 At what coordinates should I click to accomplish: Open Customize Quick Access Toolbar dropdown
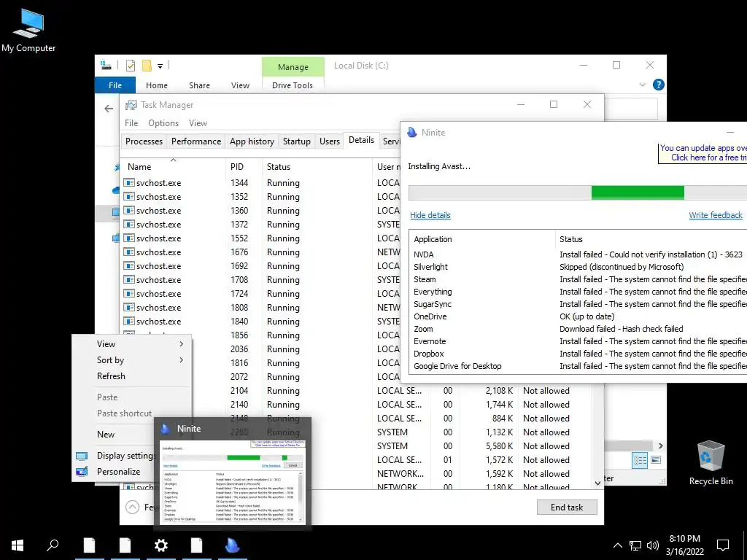tap(160, 66)
